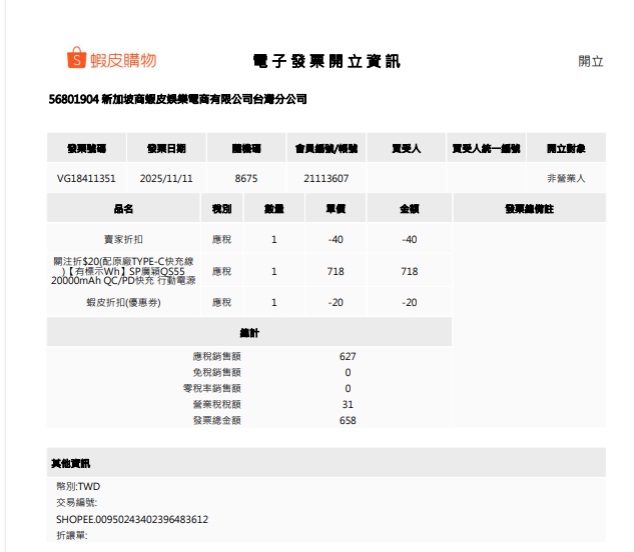634x552 pixels.
Task: Click the 品名 column header
Action: (x=123, y=209)
